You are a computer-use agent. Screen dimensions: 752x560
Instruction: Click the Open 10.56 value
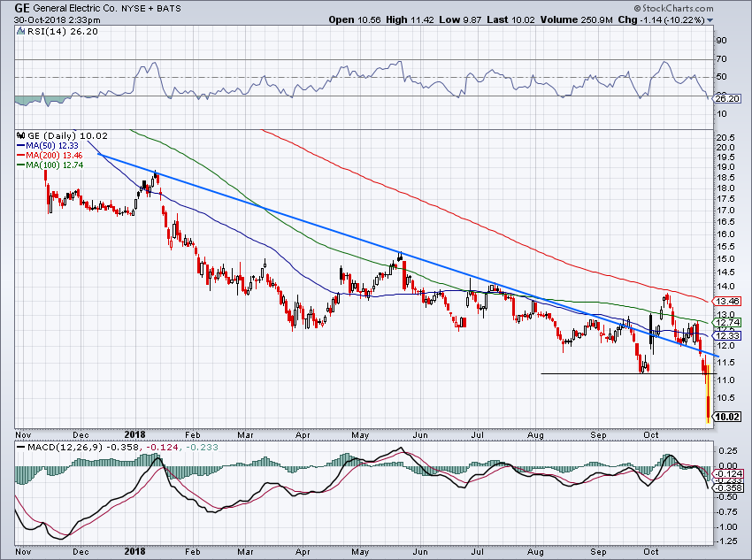(x=355, y=20)
